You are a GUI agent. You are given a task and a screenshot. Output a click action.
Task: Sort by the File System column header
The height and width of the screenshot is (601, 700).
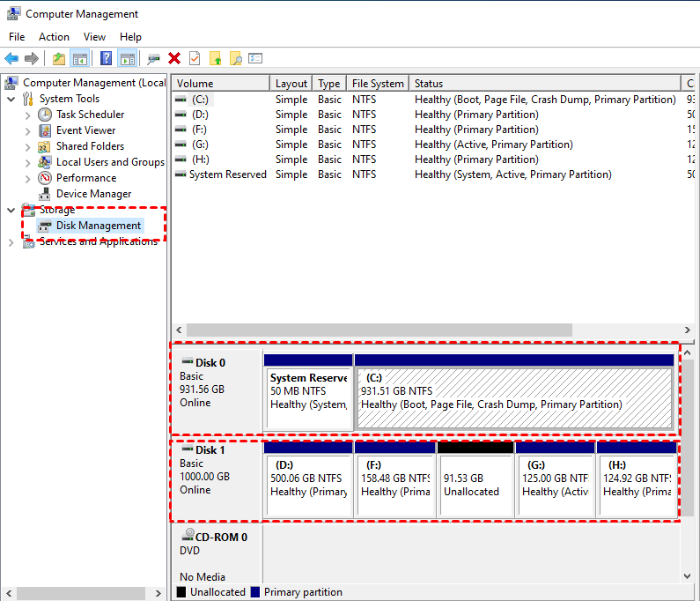coord(378,84)
